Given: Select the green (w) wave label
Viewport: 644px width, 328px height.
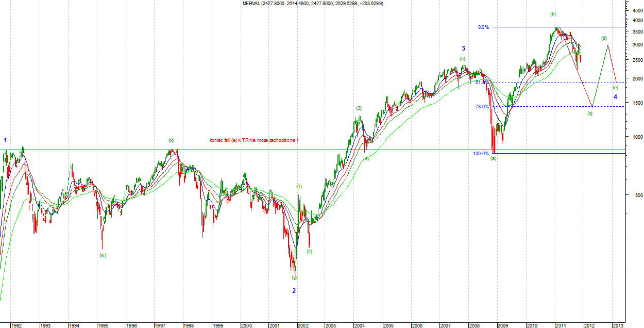Looking at the screenshot, I should click(103, 255).
